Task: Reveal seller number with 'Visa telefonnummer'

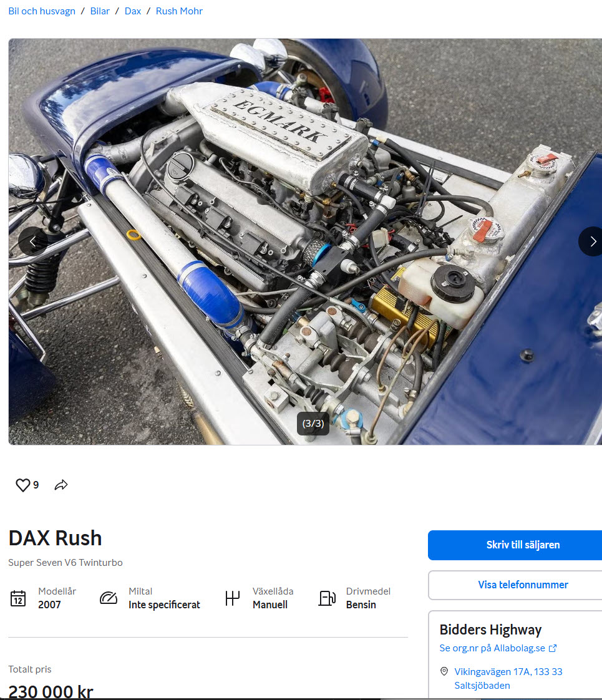Action: (515, 585)
